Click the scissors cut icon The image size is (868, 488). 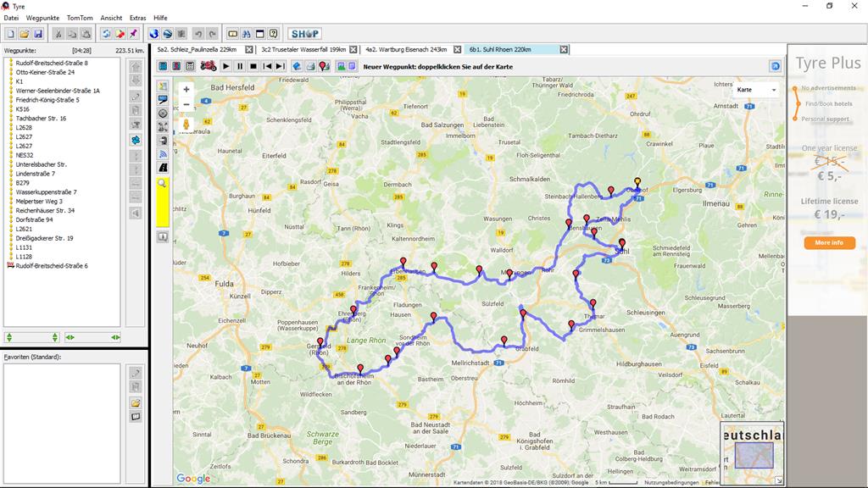58,34
